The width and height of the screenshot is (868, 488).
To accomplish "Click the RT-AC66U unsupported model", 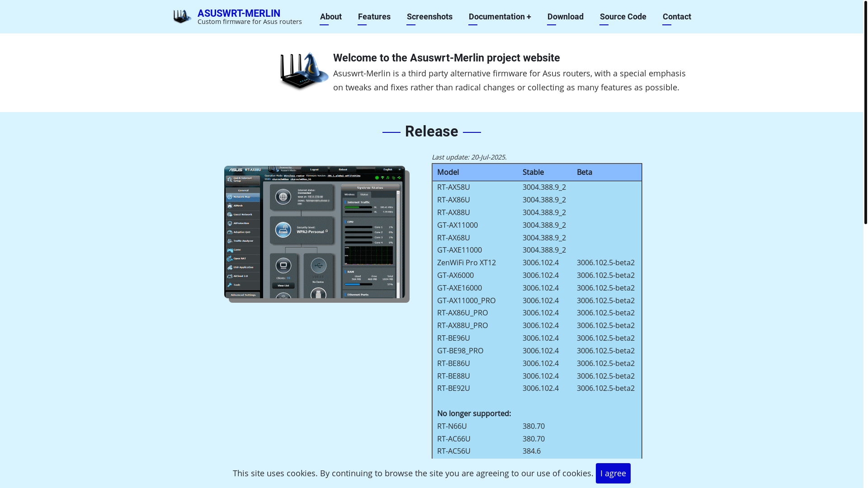I will coord(454,439).
